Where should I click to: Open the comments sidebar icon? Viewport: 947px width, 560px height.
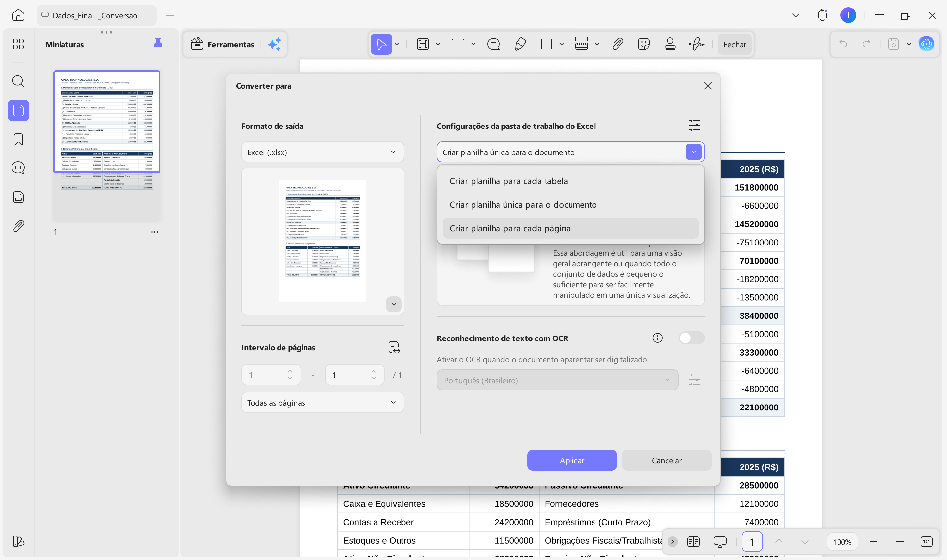tap(18, 168)
